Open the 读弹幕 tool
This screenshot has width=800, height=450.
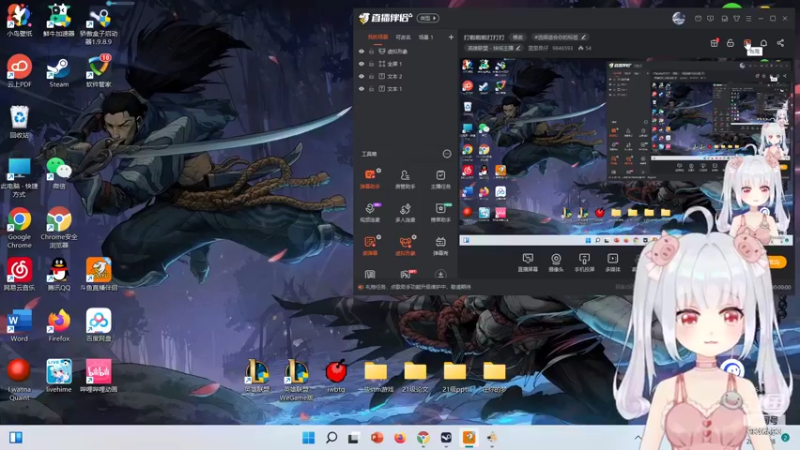[370, 245]
